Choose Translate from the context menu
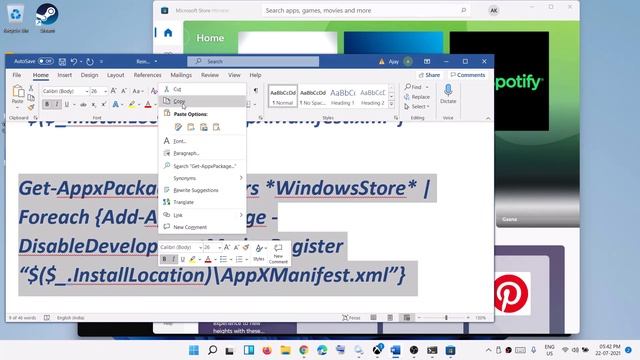Screen dimensions: 640x360 (x=203, y=202)
